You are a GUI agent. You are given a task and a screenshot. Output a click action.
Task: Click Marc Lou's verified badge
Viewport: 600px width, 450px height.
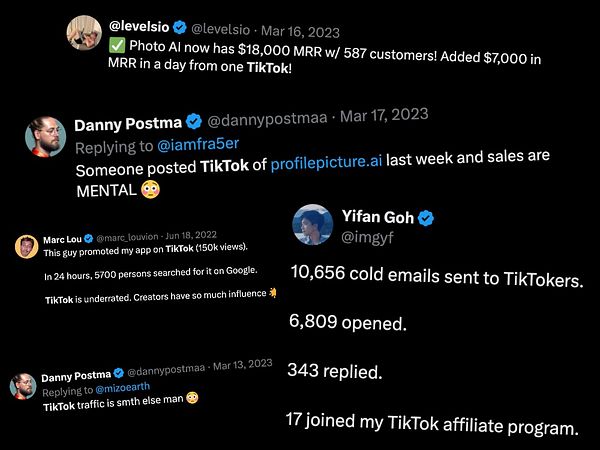pos(88,239)
